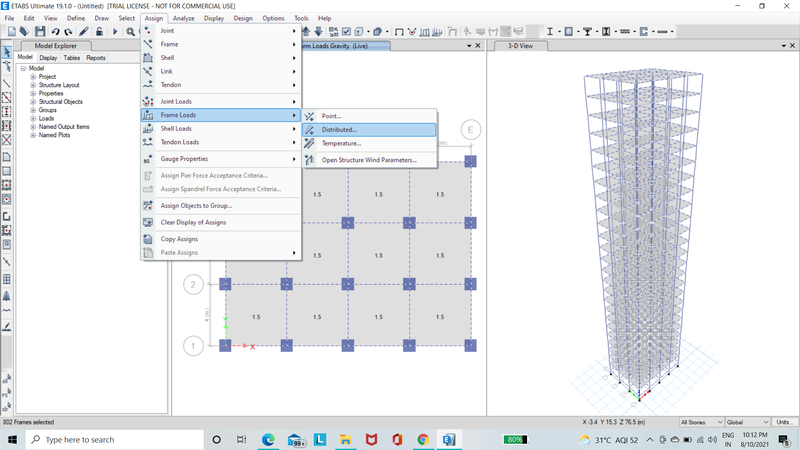Viewport: 800px width, 450px height.
Task: Expand the Structural Objects tree node
Action: [33, 102]
